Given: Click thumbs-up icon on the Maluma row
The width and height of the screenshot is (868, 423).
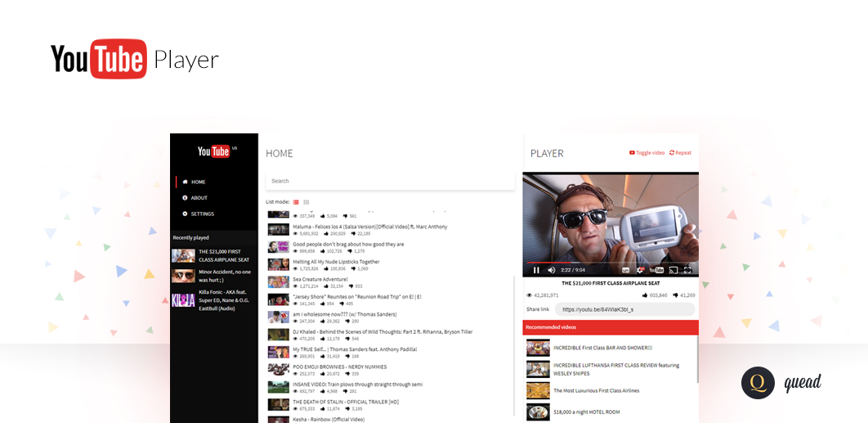Looking at the screenshot, I should click(x=326, y=233).
